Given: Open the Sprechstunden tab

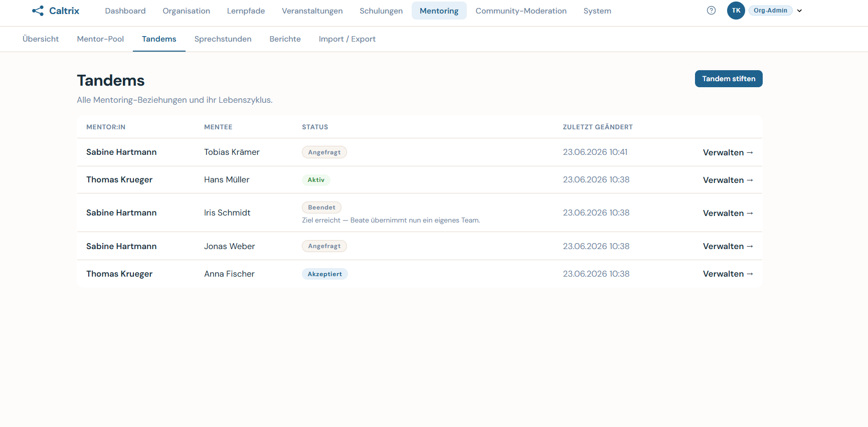Looking at the screenshot, I should (223, 39).
